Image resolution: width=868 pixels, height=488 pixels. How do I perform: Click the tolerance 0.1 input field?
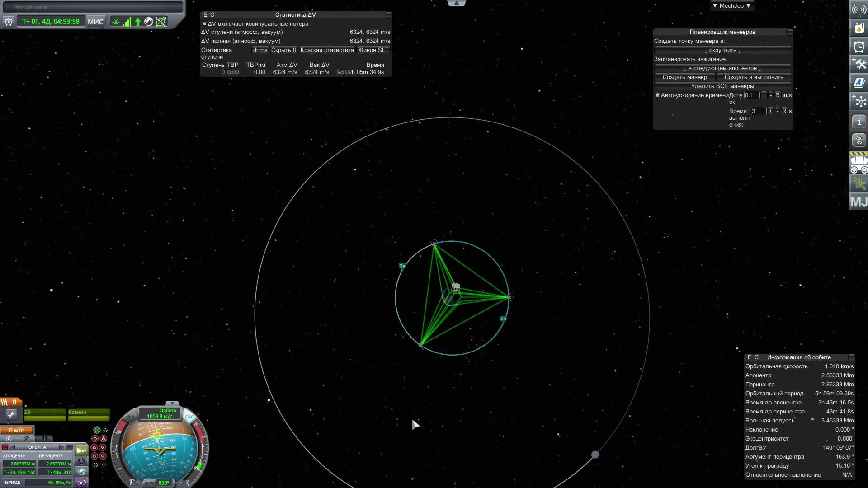point(751,95)
